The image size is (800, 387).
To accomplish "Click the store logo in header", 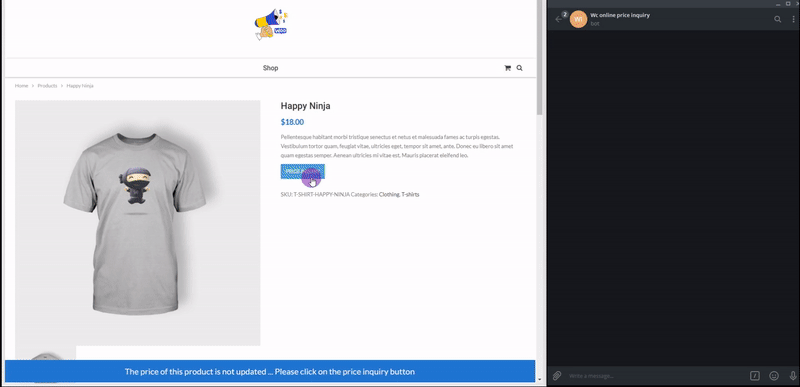I will (271, 24).
